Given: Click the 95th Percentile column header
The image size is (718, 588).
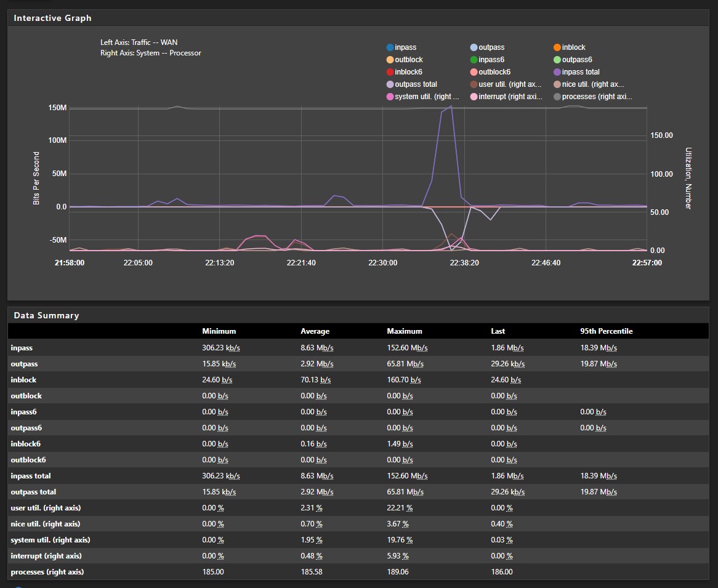Looking at the screenshot, I should [x=606, y=331].
